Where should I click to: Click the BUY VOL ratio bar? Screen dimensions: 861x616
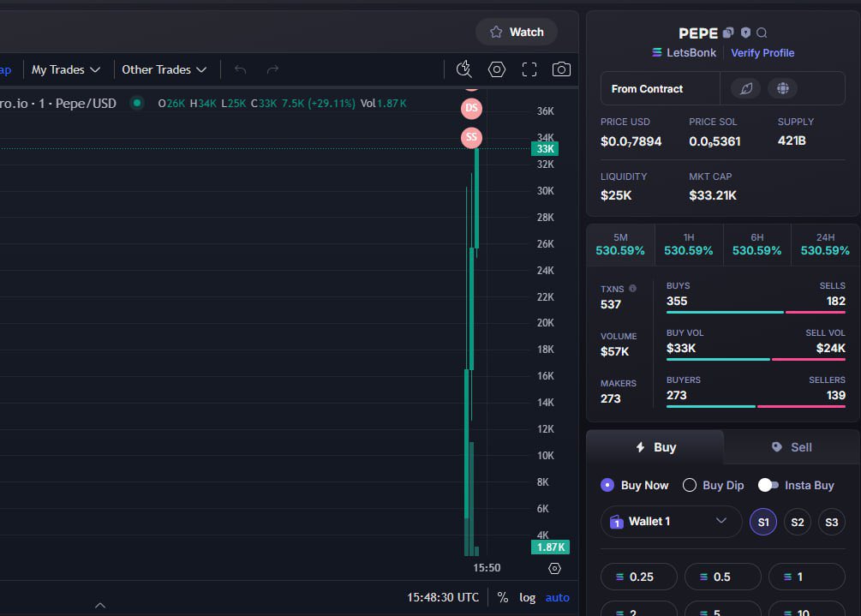point(756,359)
